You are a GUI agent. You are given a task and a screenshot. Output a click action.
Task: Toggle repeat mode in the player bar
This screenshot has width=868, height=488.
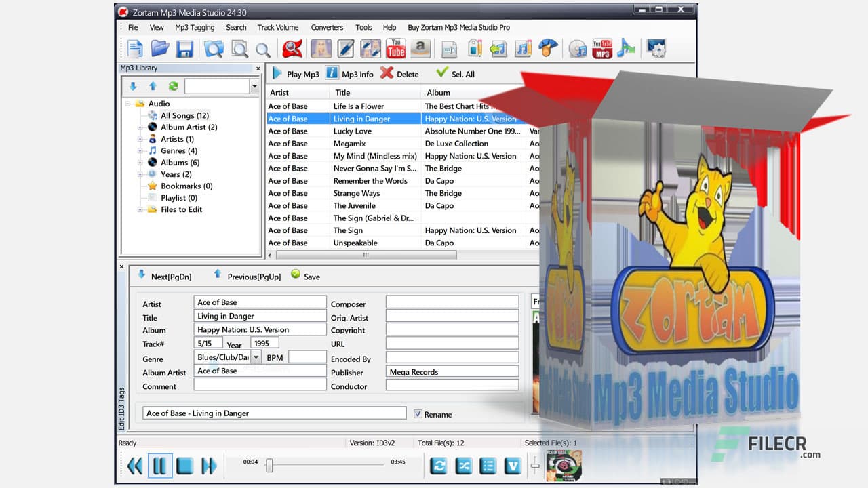click(x=437, y=466)
